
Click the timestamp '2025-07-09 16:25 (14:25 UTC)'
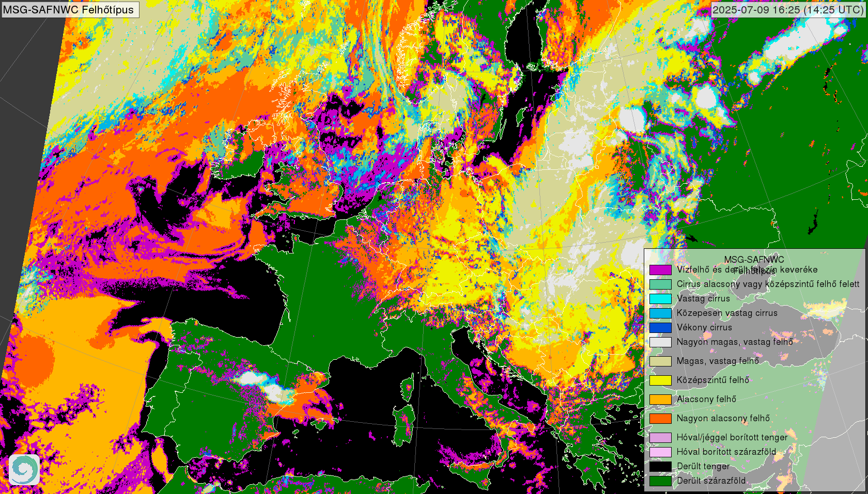(x=788, y=10)
